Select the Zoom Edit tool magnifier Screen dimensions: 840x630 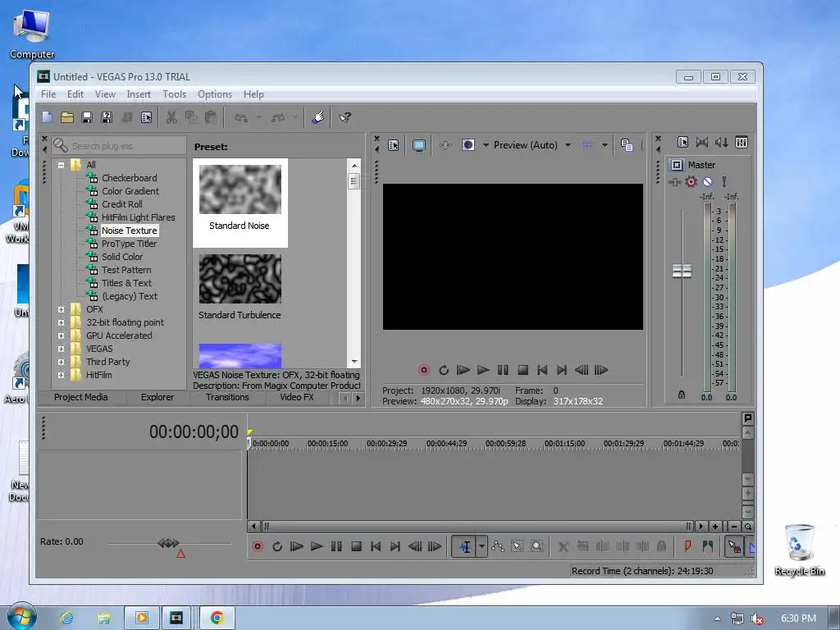[x=536, y=546]
